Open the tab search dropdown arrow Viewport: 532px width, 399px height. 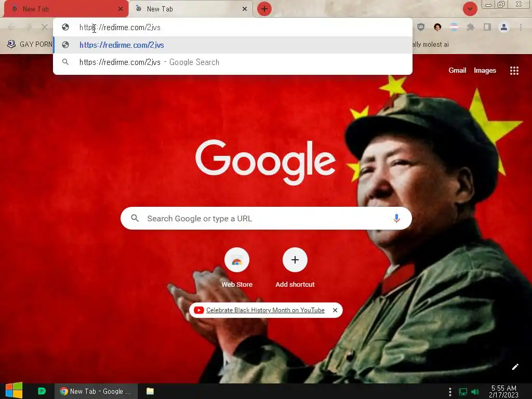tap(470, 9)
